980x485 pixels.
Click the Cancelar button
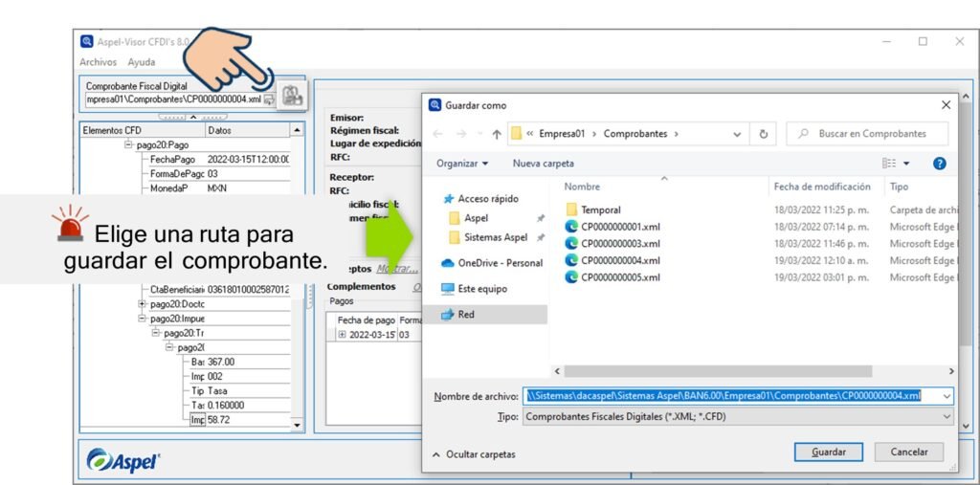click(x=908, y=452)
